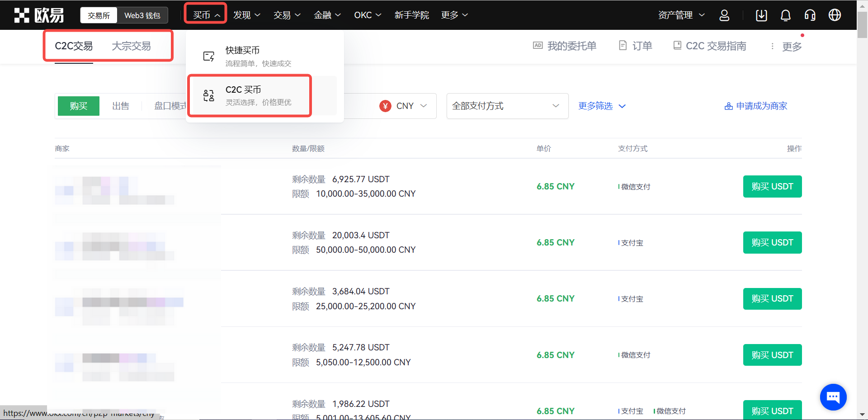
Task: Select the 出售 sell toggle
Action: 121,106
